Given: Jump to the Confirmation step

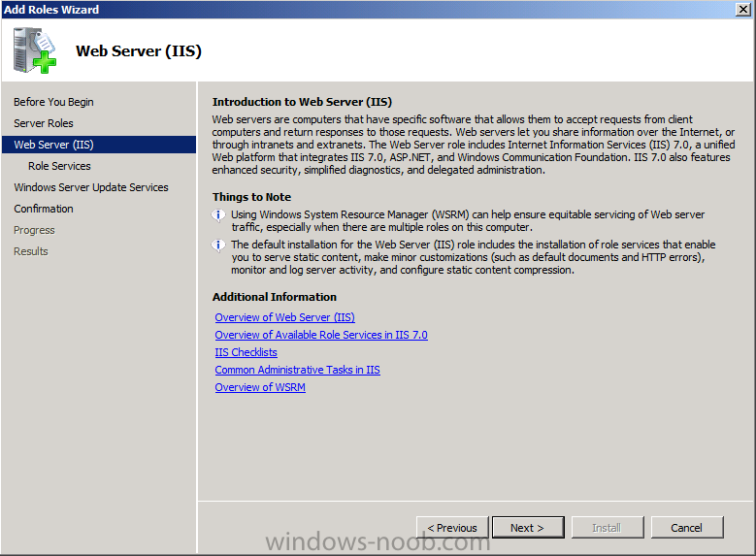Looking at the screenshot, I should click(x=44, y=209).
